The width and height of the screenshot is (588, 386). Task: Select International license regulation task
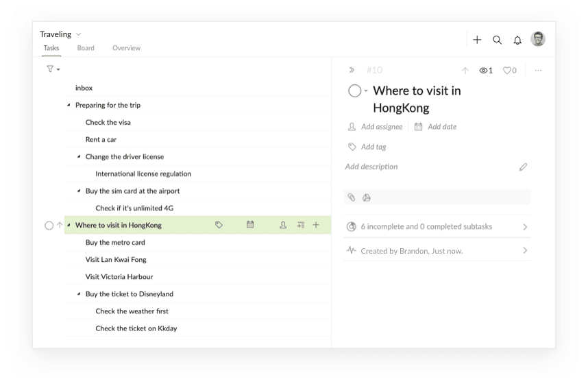[197, 173]
